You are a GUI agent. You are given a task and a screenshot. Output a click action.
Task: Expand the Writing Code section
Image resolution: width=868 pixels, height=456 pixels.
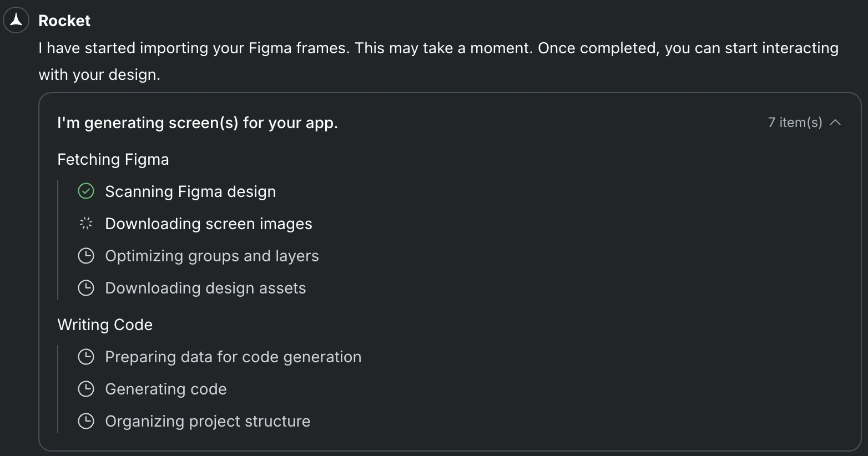105,325
